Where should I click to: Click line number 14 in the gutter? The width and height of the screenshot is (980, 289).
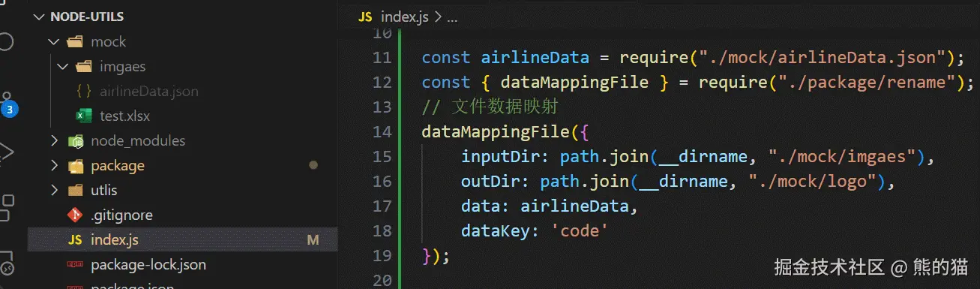tap(382, 132)
